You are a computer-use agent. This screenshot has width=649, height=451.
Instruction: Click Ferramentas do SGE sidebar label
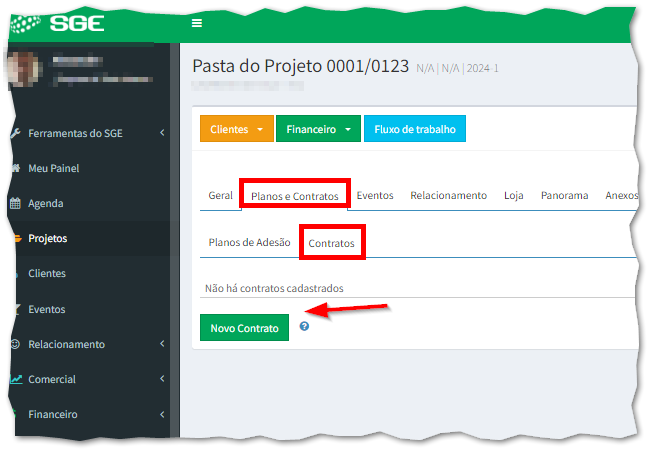(75, 133)
